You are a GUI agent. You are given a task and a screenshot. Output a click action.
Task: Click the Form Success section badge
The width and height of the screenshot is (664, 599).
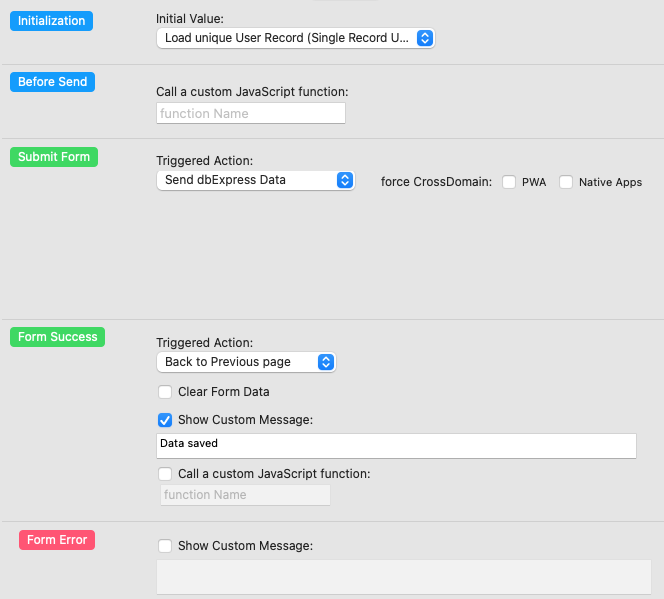(58, 337)
